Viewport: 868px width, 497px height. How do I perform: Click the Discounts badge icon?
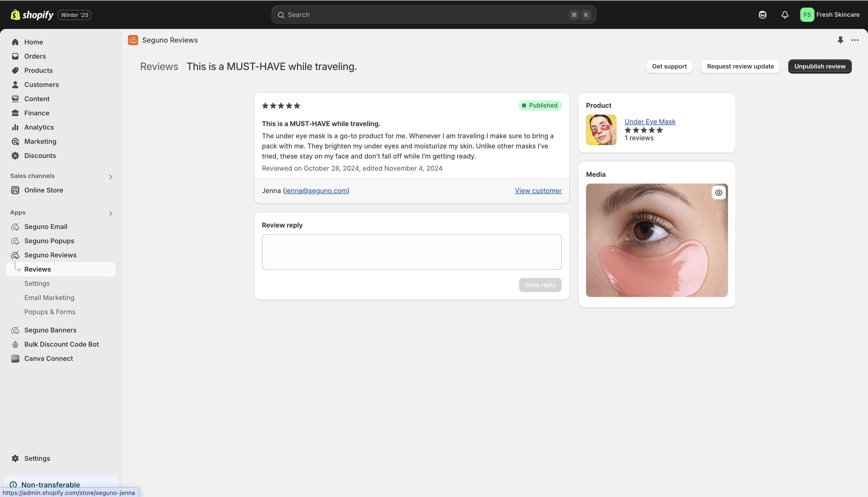15,156
